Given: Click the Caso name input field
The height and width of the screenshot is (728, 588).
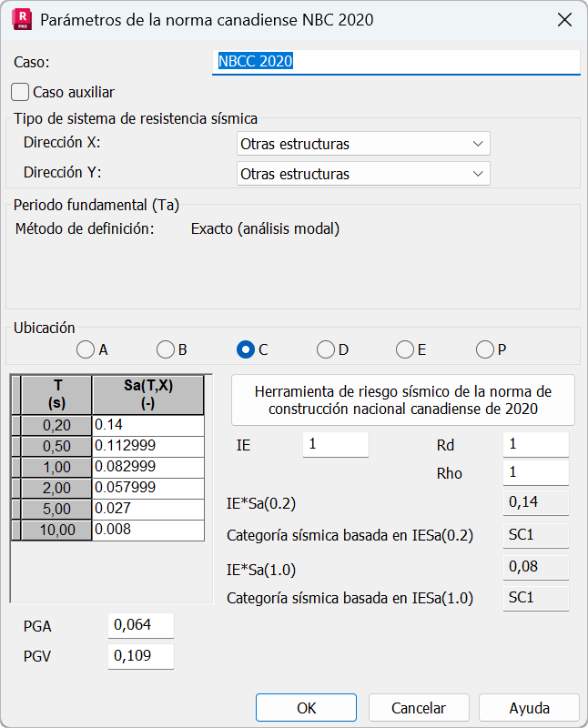Looking at the screenshot, I should 396,62.
